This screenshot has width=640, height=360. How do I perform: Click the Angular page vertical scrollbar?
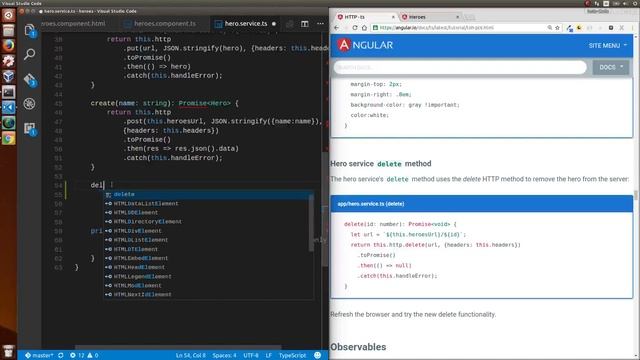(636, 195)
